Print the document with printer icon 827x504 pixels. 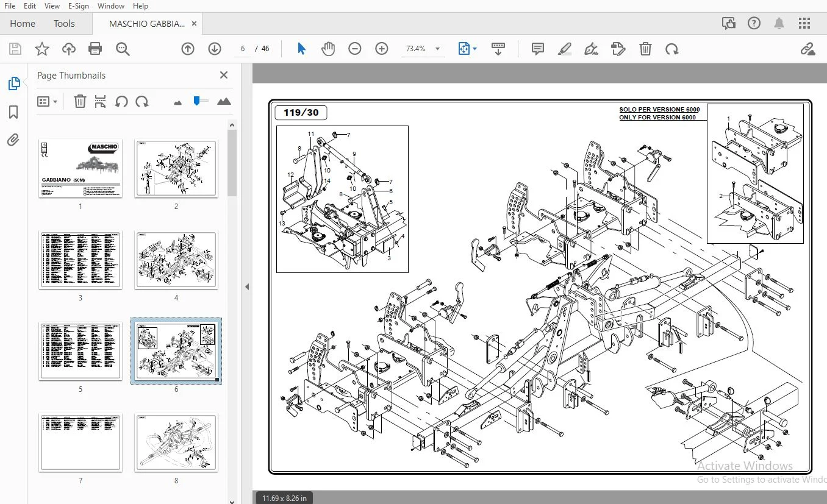95,49
